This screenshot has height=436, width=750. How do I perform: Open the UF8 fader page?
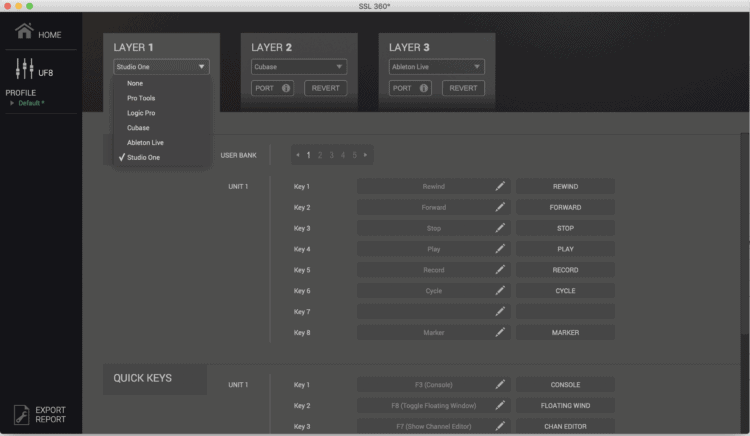[x=33, y=69]
